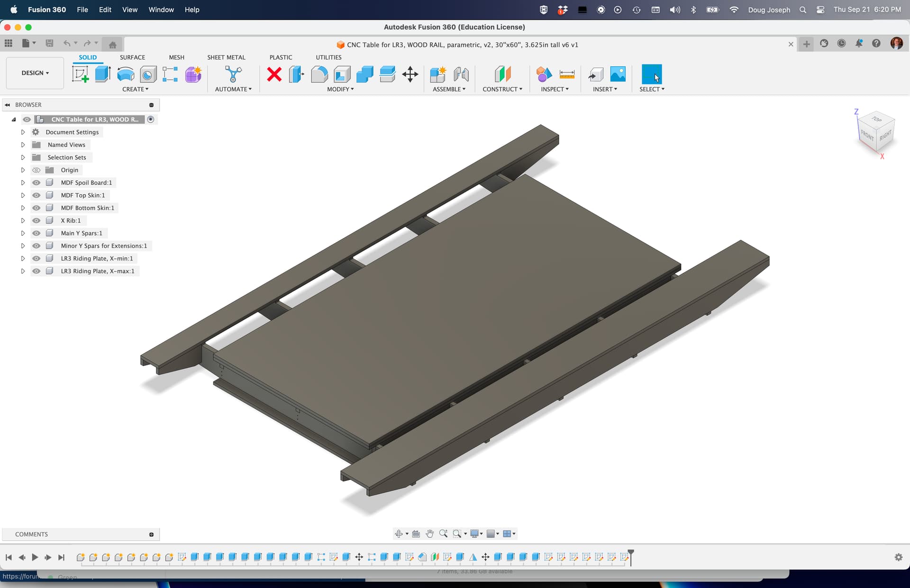This screenshot has height=588, width=910.
Task: Select the Move/Copy cross-arrows tool
Action: [410, 74]
